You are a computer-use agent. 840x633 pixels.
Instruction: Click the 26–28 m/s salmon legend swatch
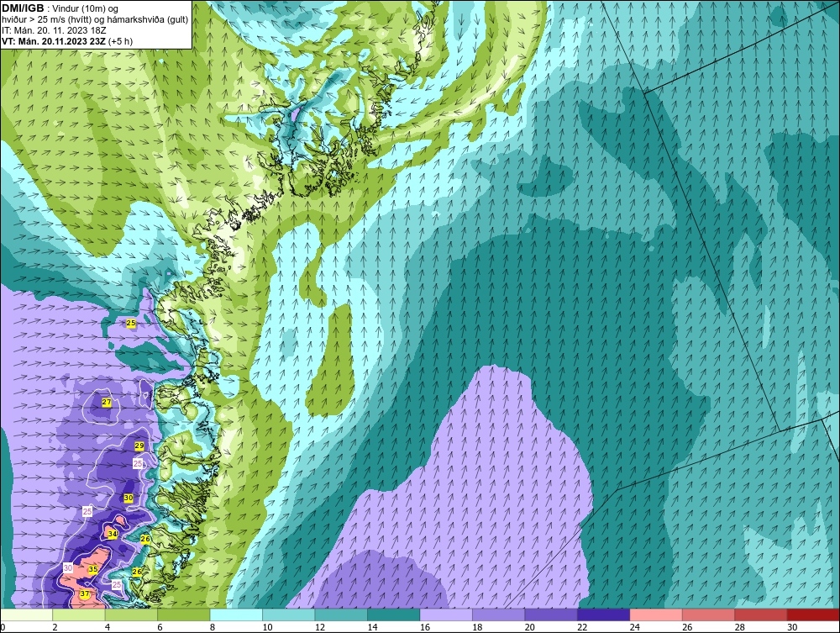(x=709, y=615)
